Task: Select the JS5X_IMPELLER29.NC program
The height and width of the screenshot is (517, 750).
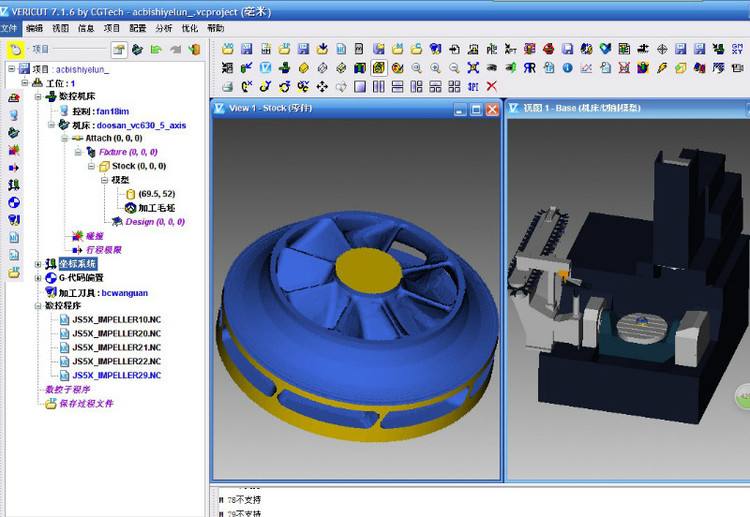Action: (x=116, y=375)
